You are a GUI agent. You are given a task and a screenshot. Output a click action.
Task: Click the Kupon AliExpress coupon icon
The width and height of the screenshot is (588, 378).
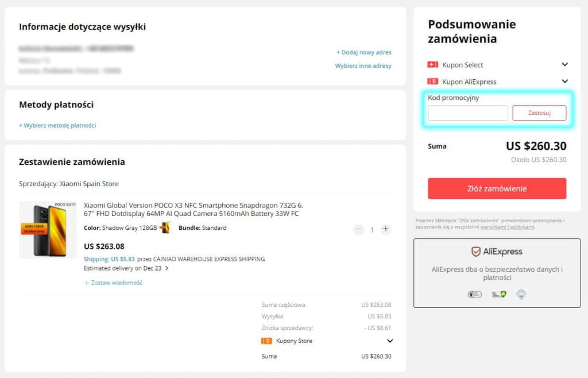(434, 81)
